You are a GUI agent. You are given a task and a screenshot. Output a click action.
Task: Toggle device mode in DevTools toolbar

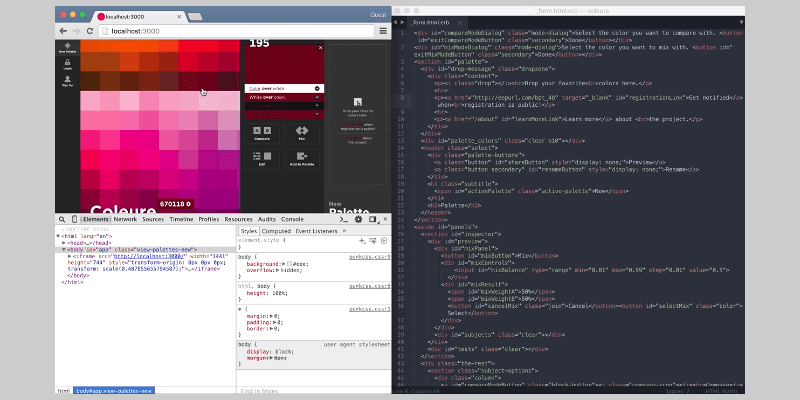click(x=74, y=218)
